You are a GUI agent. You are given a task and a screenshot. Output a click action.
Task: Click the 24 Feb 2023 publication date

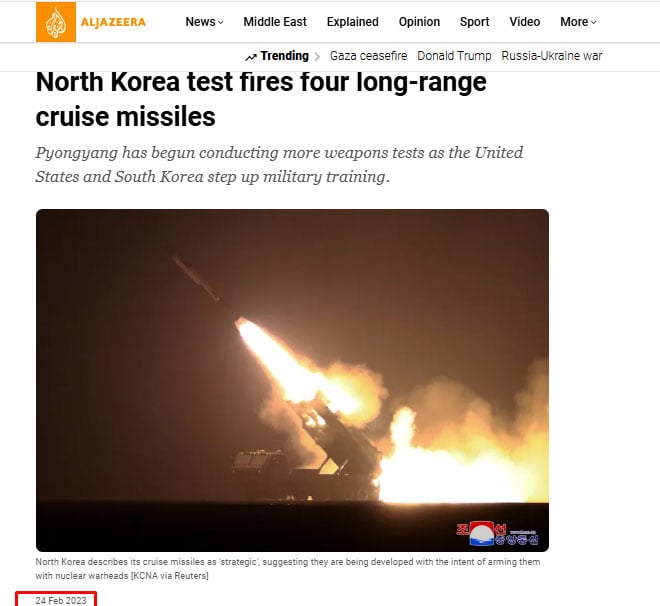61,601
